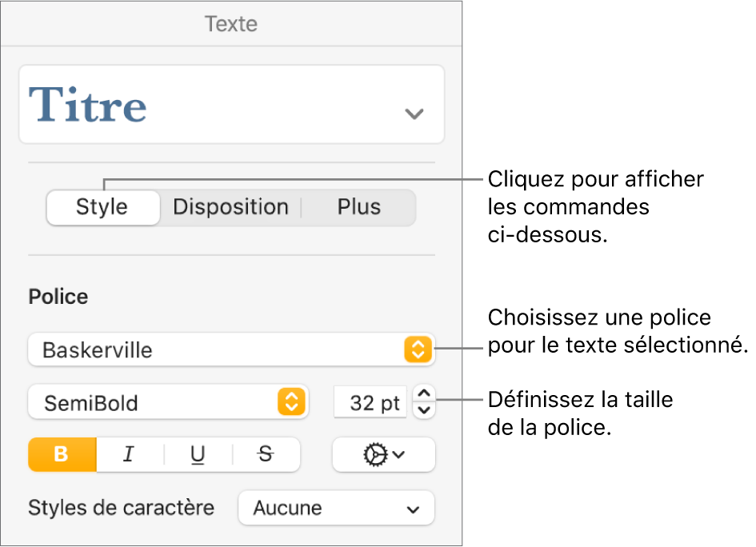Decrease font size with down stepper arrow
Screen dimensions: 756x547
click(424, 410)
